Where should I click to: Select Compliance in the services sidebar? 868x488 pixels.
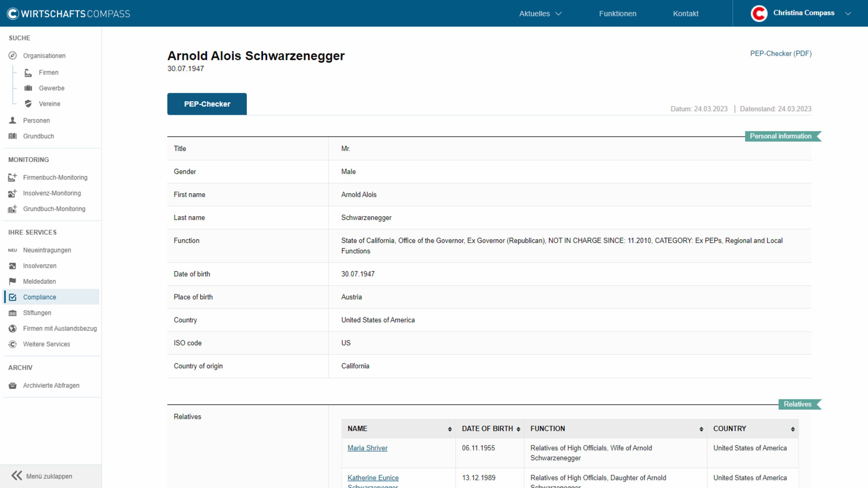click(39, 297)
